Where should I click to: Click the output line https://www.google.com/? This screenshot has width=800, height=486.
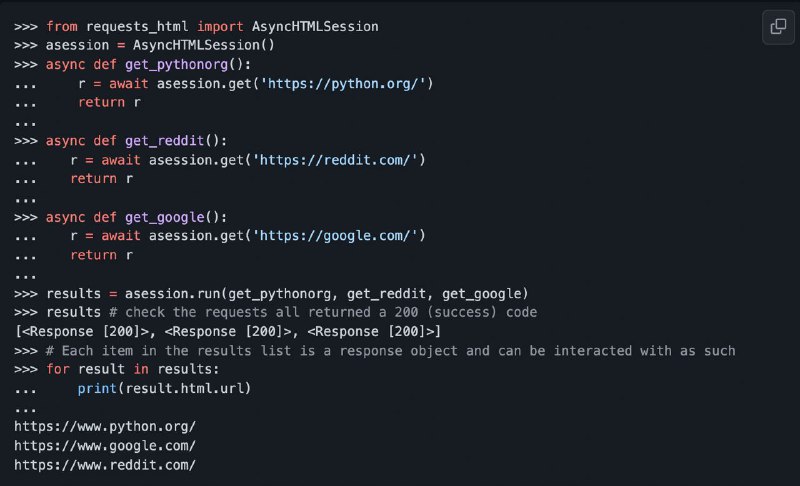[x=105, y=446]
